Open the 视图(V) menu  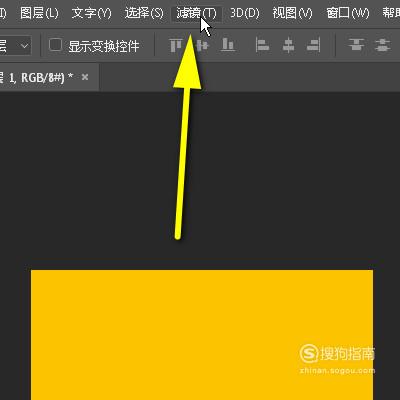coord(292,13)
